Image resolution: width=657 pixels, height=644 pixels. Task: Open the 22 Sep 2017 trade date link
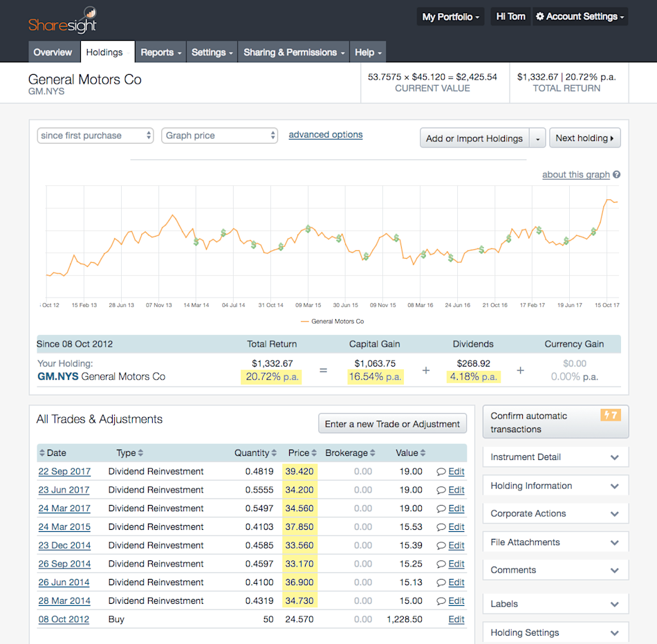tap(64, 471)
